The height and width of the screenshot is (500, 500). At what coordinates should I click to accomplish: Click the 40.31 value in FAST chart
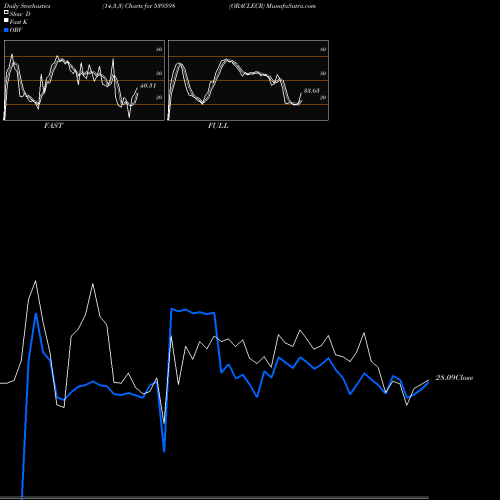pos(148,86)
